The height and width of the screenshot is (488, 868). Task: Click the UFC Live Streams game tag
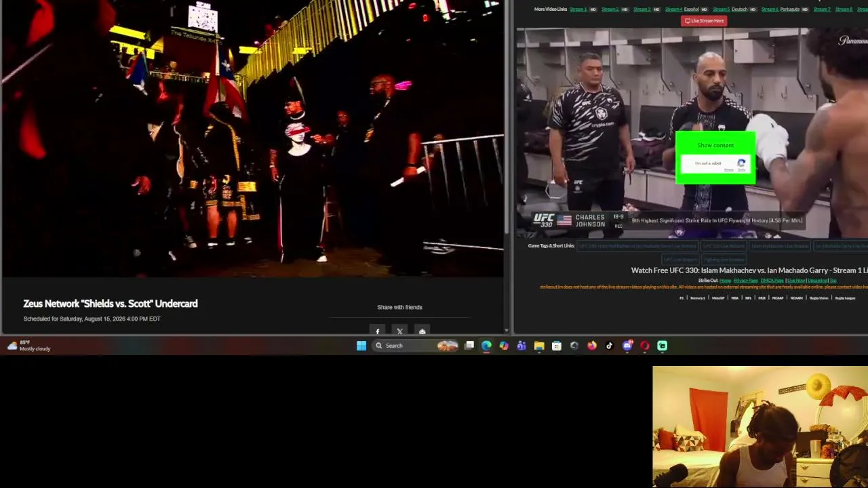pos(681,260)
